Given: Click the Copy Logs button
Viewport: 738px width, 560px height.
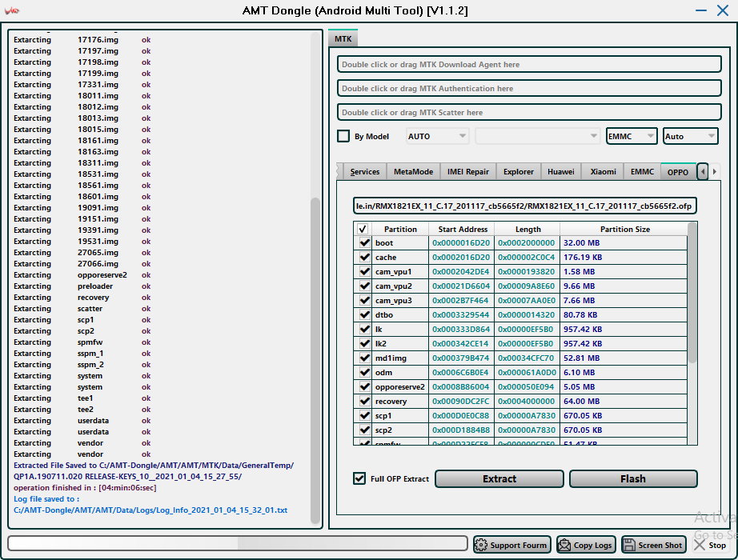Looking at the screenshot, I should click(586, 545).
